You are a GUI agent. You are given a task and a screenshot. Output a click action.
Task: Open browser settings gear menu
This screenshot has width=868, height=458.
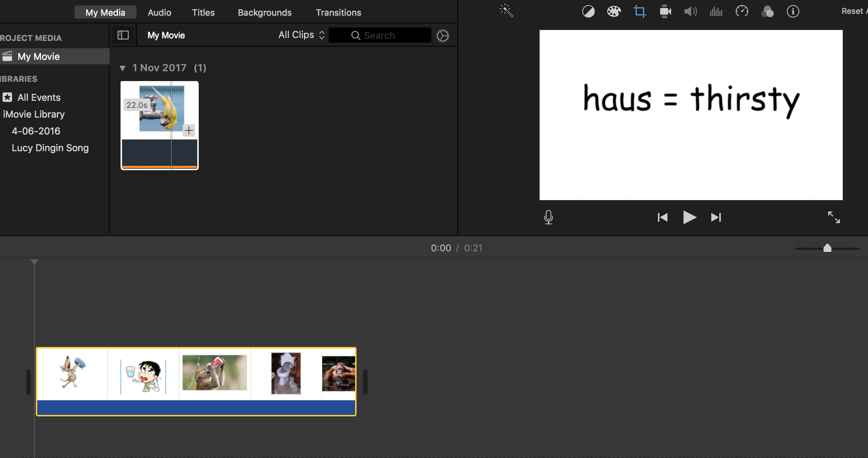click(442, 35)
